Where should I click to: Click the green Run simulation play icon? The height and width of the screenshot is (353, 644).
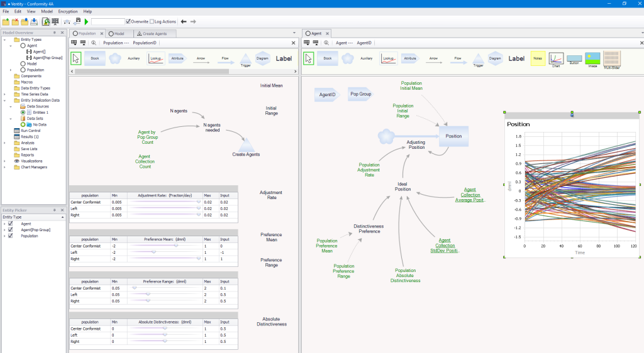(x=86, y=21)
